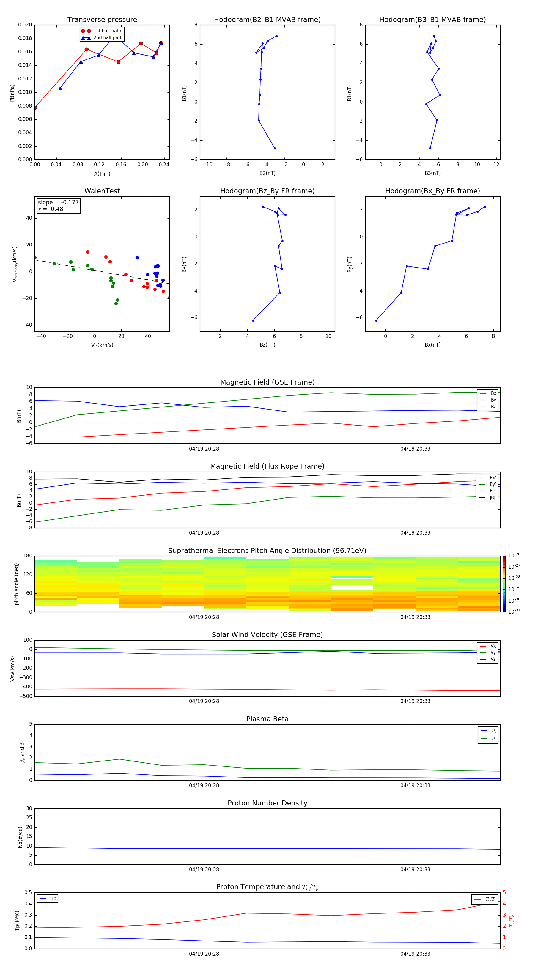The height and width of the screenshot is (980, 535).
Task: Click '04/19 20:28' under GSE Magnetic Field panel
Action: pyautogui.click(x=204, y=448)
